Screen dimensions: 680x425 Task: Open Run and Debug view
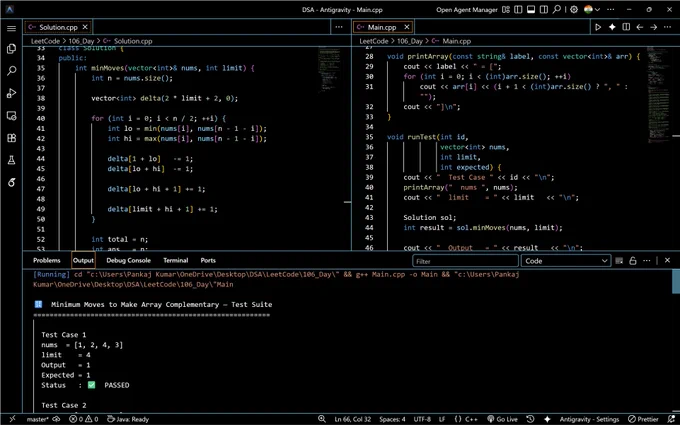(12, 93)
